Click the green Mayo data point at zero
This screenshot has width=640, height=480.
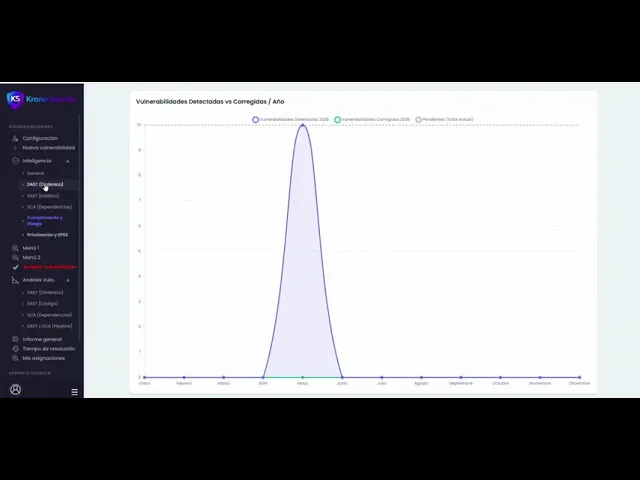(303, 378)
